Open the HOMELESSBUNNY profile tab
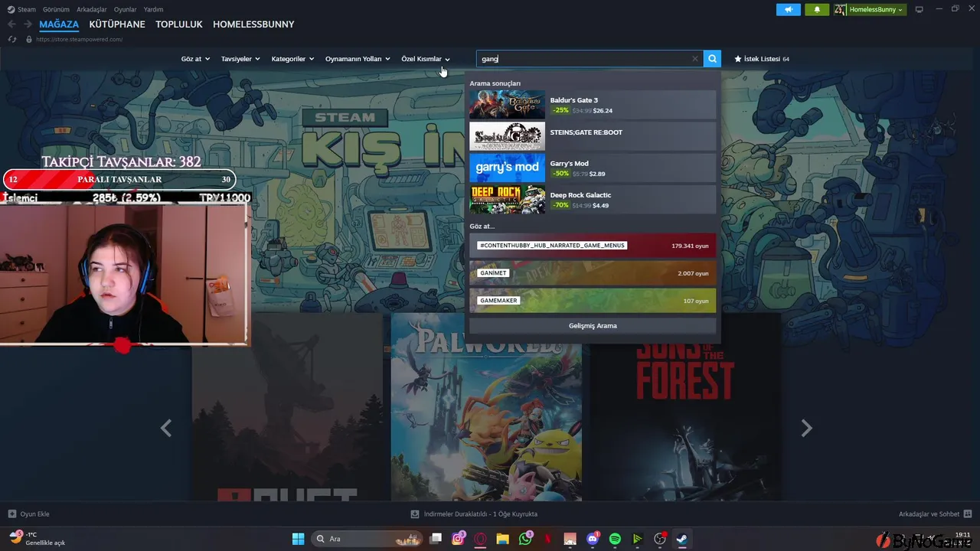980x551 pixels. [x=253, y=24]
